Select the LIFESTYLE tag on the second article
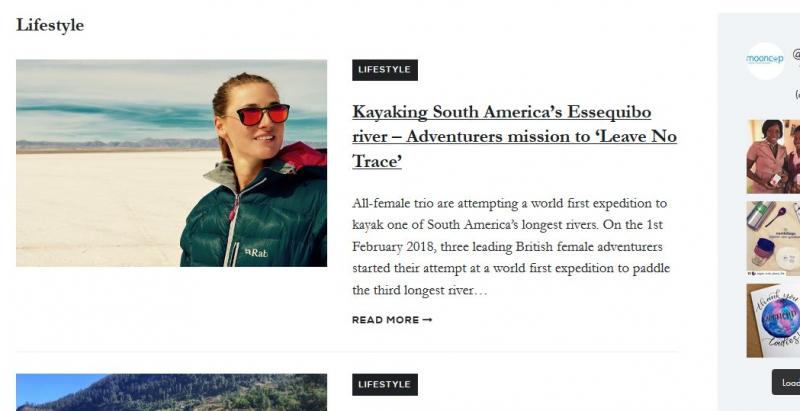The image size is (800, 411). (x=384, y=384)
